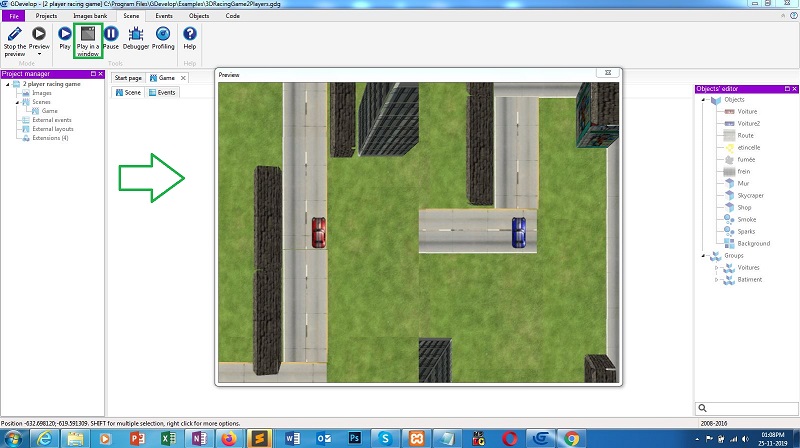800x448 pixels.
Task: Choose Play in a window
Action: click(88, 41)
